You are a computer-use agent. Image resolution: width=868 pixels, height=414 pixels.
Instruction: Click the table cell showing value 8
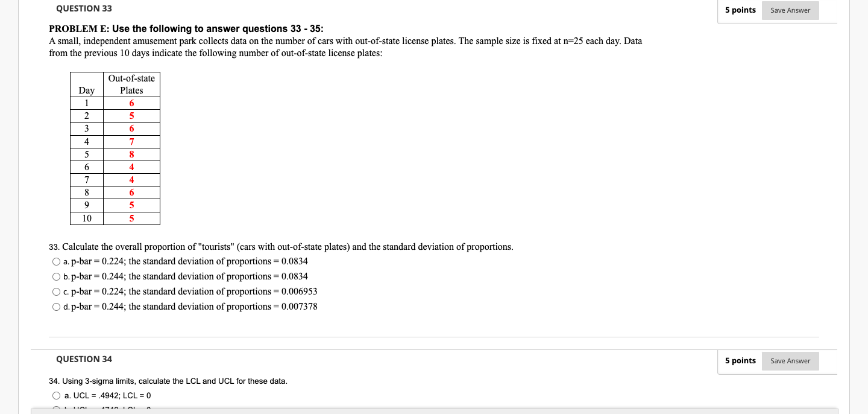(x=131, y=154)
